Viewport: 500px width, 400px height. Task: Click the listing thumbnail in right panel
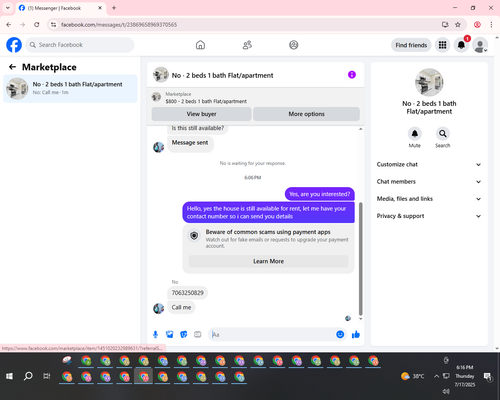point(429,82)
